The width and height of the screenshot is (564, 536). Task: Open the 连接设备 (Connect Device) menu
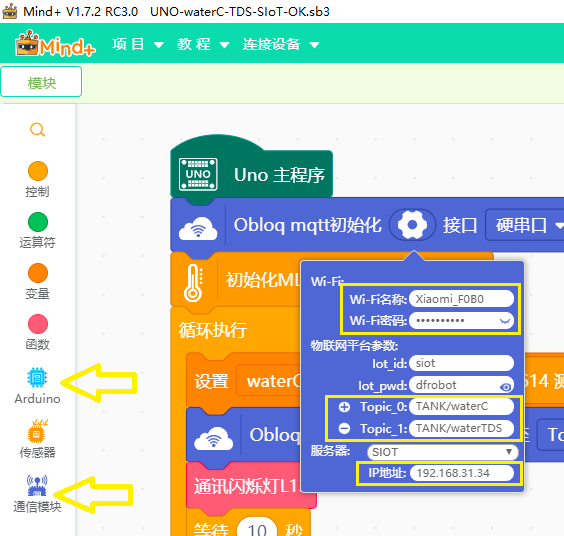click(x=281, y=45)
